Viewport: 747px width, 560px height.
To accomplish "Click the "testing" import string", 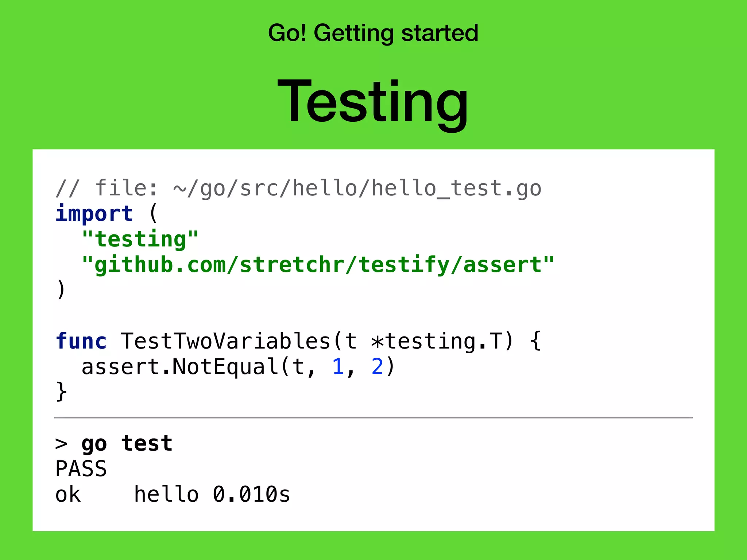I will pyautogui.click(x=140, y=239).
